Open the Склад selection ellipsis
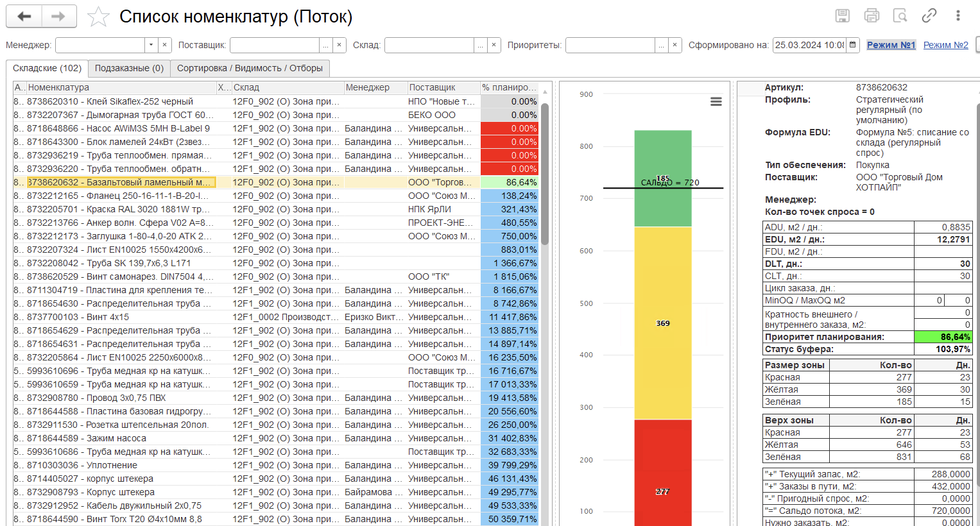 tap(480, 45)
